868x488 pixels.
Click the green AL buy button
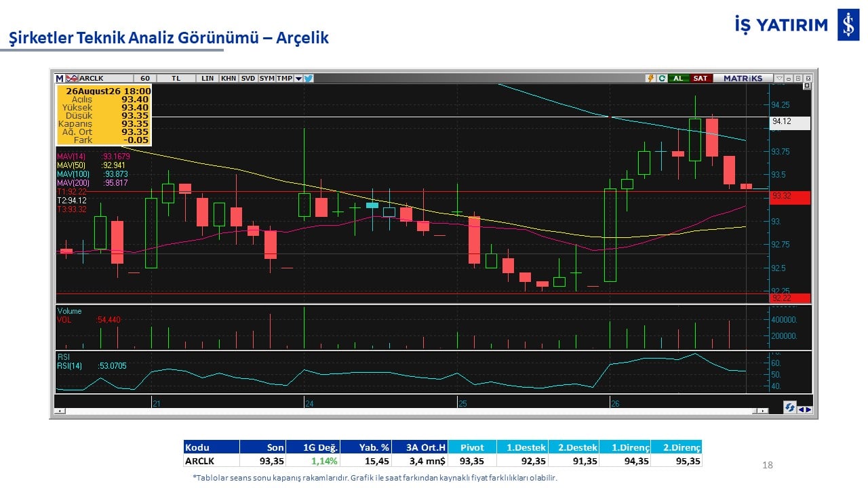678,78
